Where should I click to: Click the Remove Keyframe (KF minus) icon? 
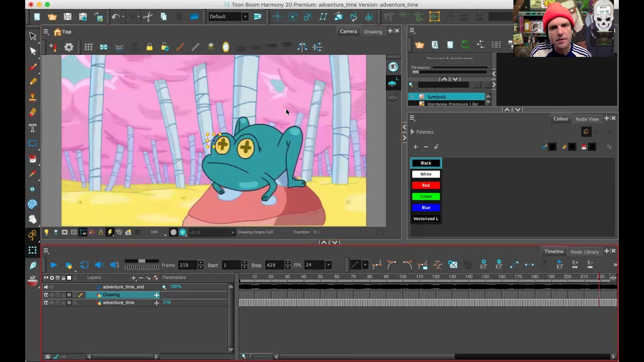499,264
